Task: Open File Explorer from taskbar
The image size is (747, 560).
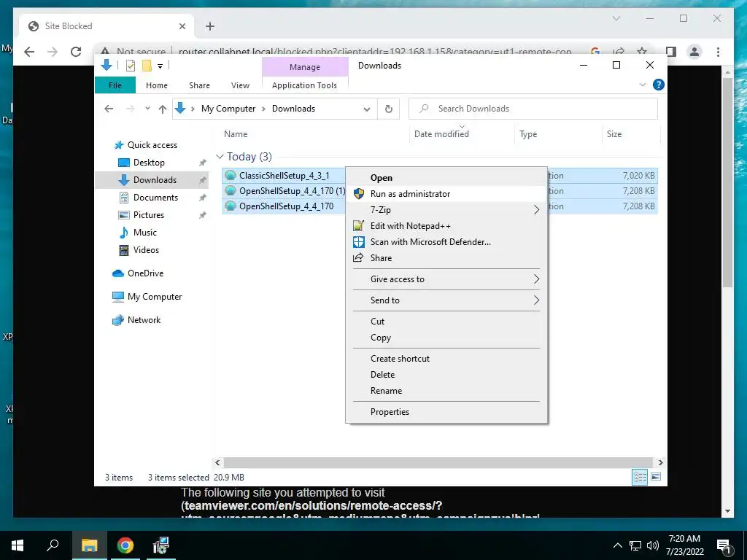Action: (x=89, y=545)
